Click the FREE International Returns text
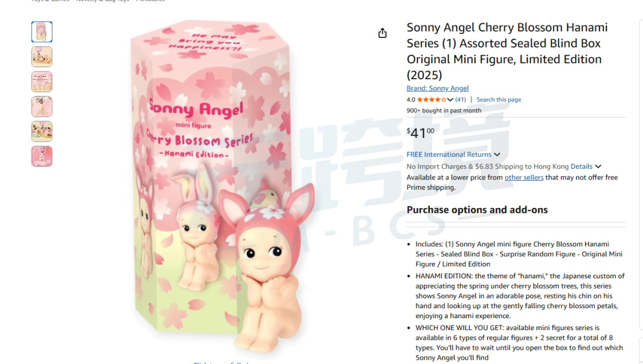This screenshot has height=364, width=643. click(449, 155)
